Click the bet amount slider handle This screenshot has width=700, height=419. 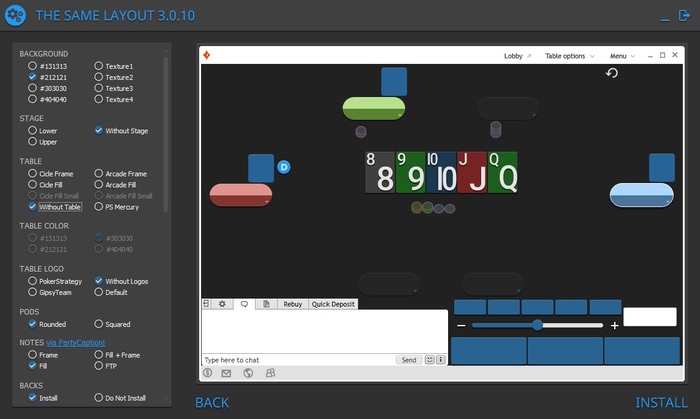tap(538, 325)
